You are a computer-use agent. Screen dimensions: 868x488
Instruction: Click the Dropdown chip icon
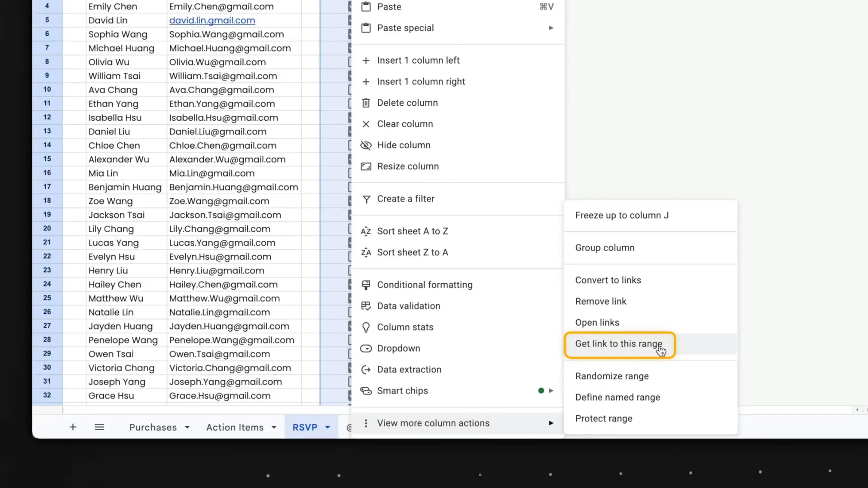point(366,348)
